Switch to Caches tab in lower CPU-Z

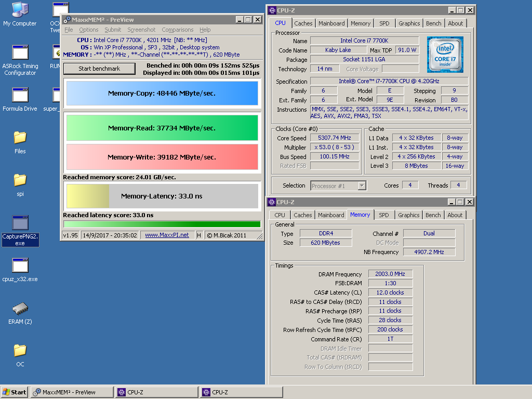(x=303, y=215)
